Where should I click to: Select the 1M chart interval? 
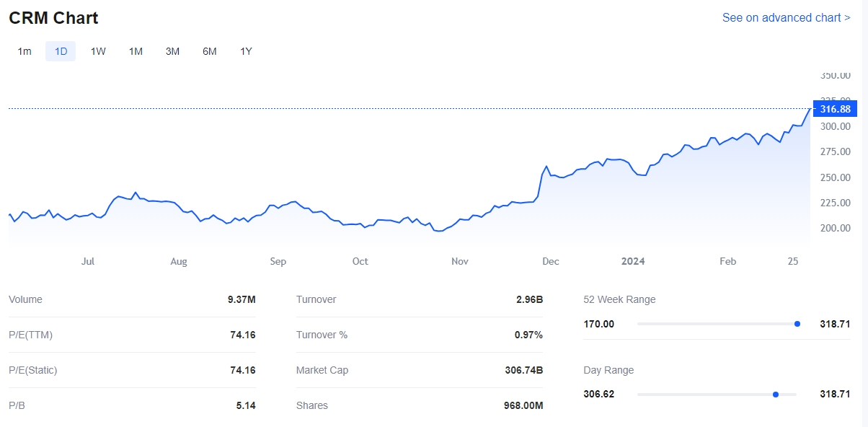point(136,51)
